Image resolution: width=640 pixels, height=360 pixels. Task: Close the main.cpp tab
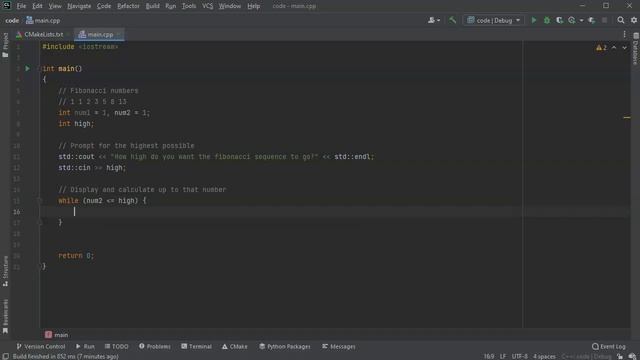(x=119, y=35)
